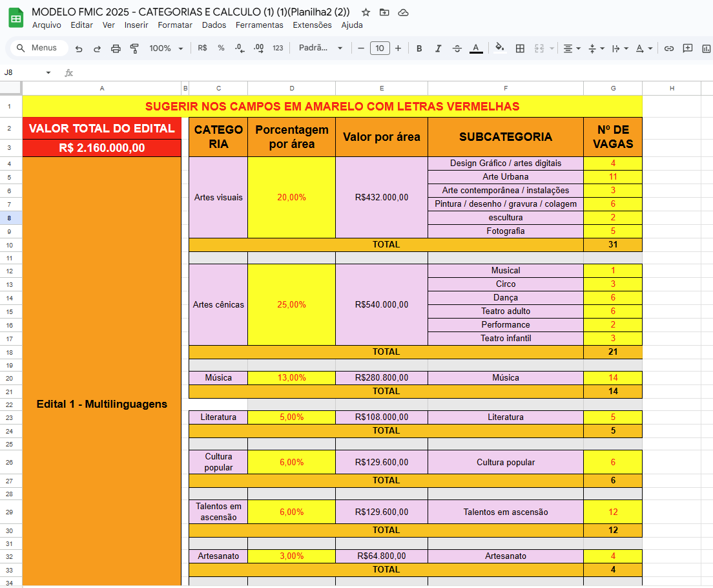Decrease decimal places

pos(240,48)
